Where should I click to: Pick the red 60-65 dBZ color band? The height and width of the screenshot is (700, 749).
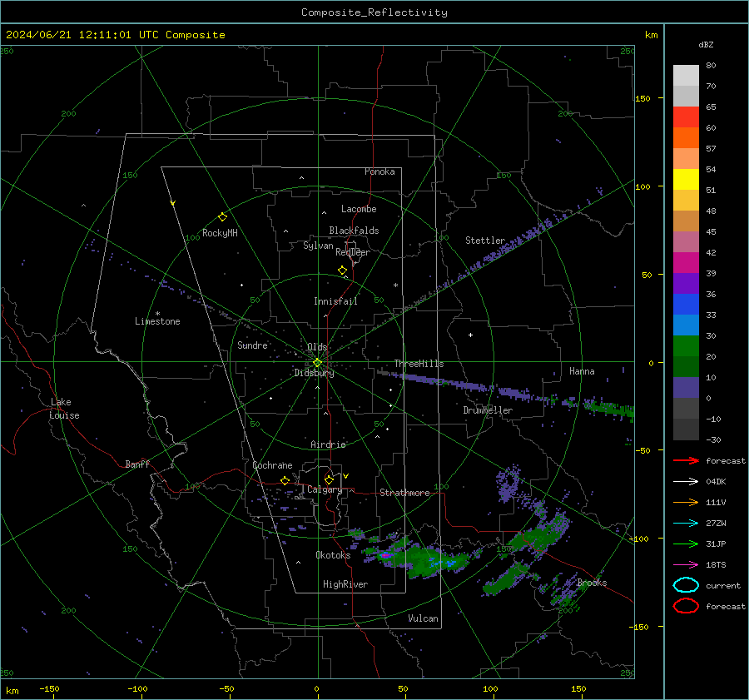tap(686, 117)
